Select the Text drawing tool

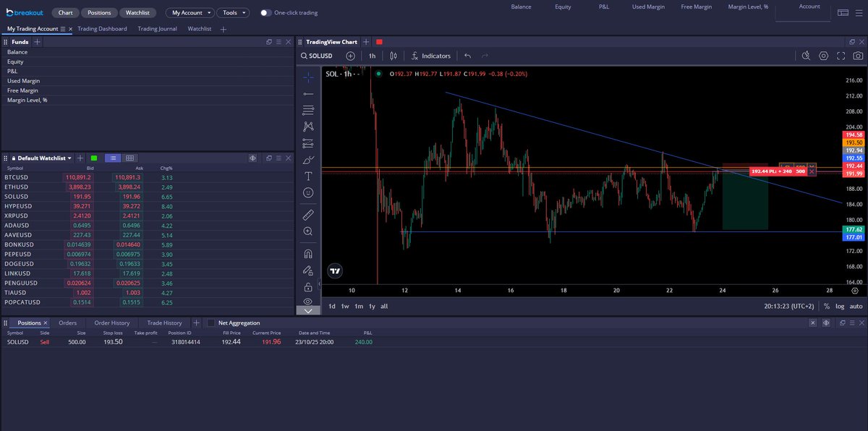(x=308, y=176)
